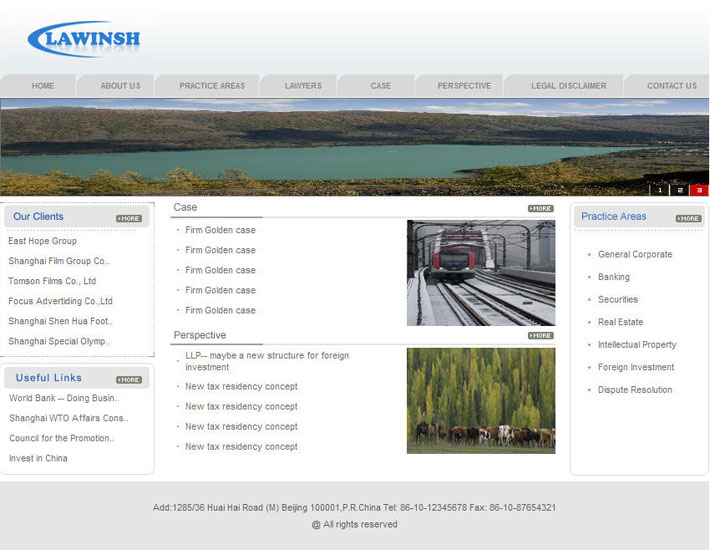Open the CASE navigation tab
710x550 pixels.
click(x=380, y=86)
